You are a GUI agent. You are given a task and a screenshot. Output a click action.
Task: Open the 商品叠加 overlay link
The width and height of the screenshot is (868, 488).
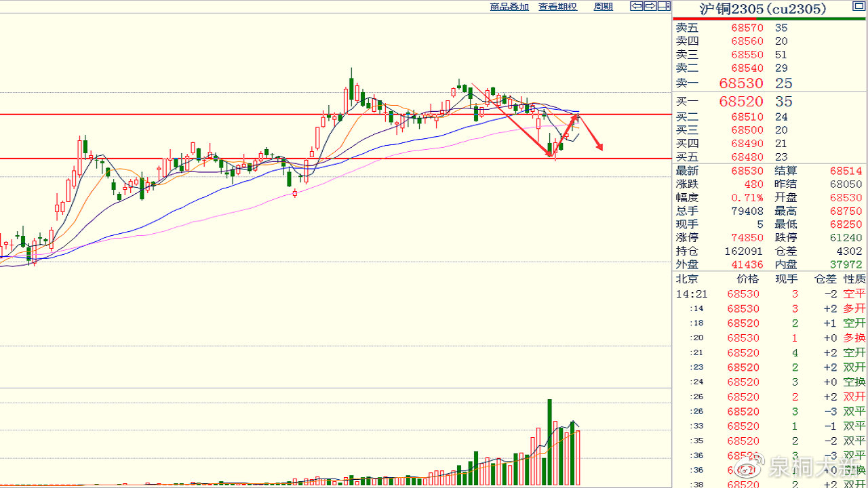point(509,7)
